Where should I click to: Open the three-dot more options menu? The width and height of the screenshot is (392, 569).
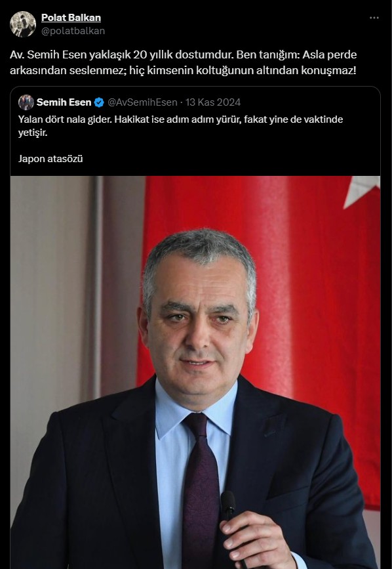(374, 18)
